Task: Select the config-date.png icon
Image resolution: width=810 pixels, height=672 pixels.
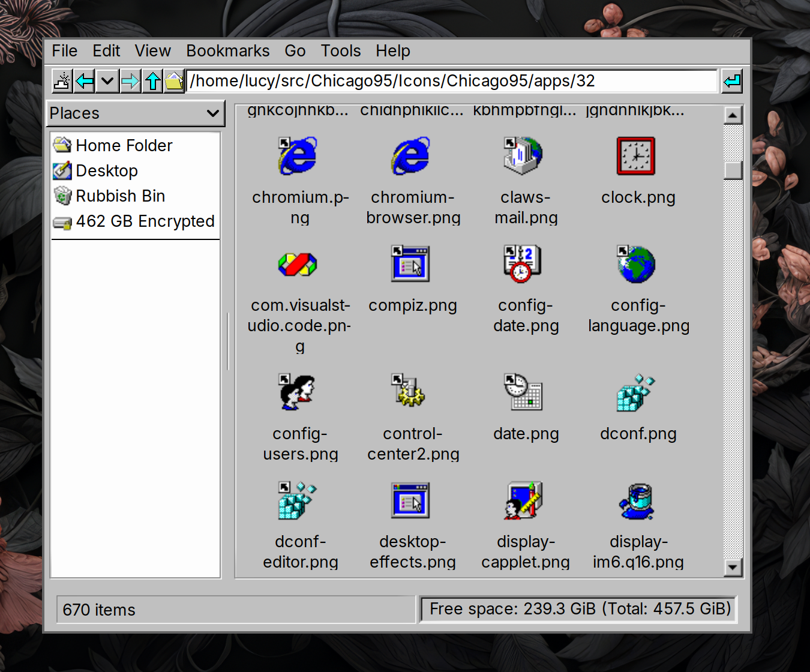Action: (523, 264)
